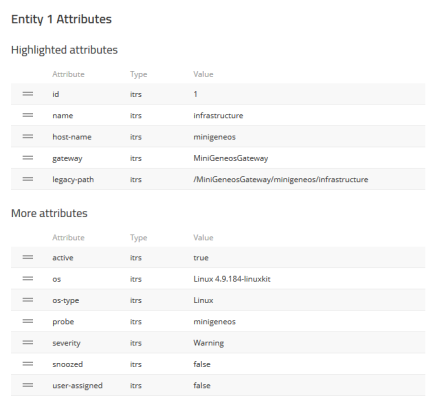This screenshot has width=435, height=405.
Task: Click the user-assigned row reorder handle
Action: pyautogui.click(x=28, y=385)
